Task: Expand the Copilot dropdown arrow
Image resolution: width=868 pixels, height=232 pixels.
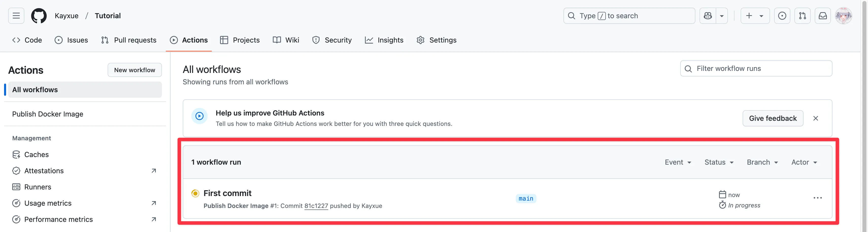Action: click(722, 16)
